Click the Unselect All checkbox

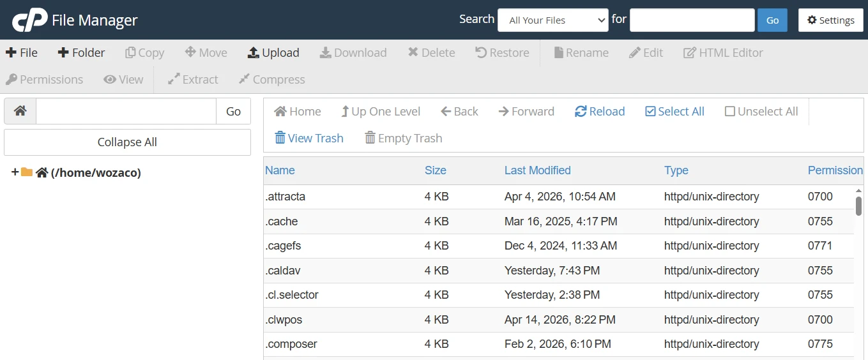pos(730,112)
